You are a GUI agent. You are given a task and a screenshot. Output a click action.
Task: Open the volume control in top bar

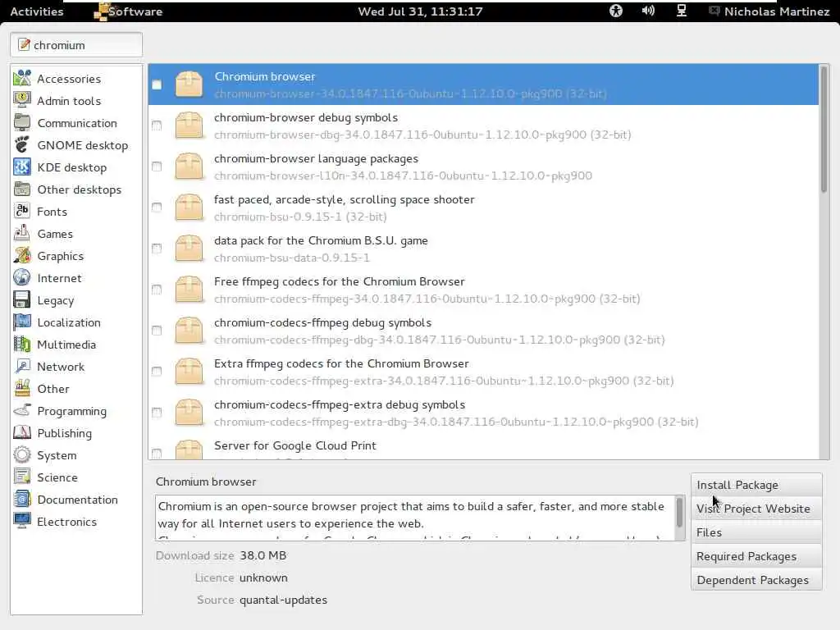648,11
